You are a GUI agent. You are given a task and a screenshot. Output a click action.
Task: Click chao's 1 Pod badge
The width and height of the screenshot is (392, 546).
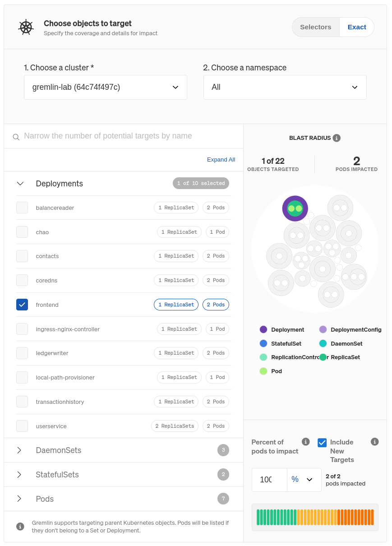pos(217,232)
